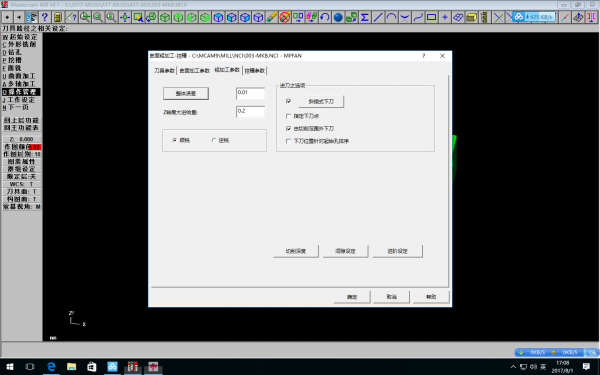Switch to 刀具参数 tab
This screenshot has height=375, width=600.
click(x=165, y=71)
